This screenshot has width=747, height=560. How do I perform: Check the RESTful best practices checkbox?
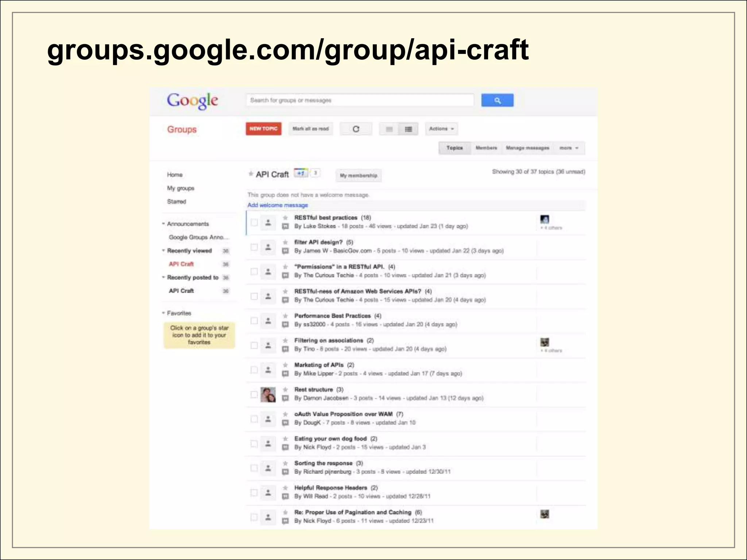tap(254, 222)
